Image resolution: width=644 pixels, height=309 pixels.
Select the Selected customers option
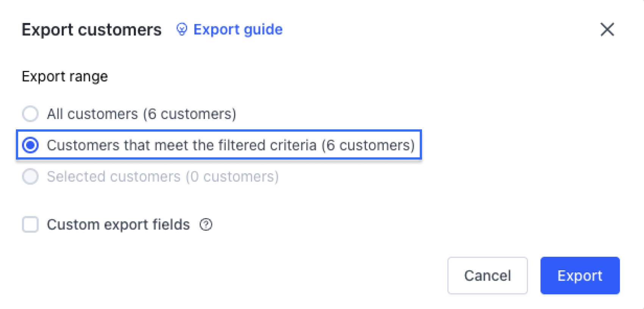coord(30,177)
